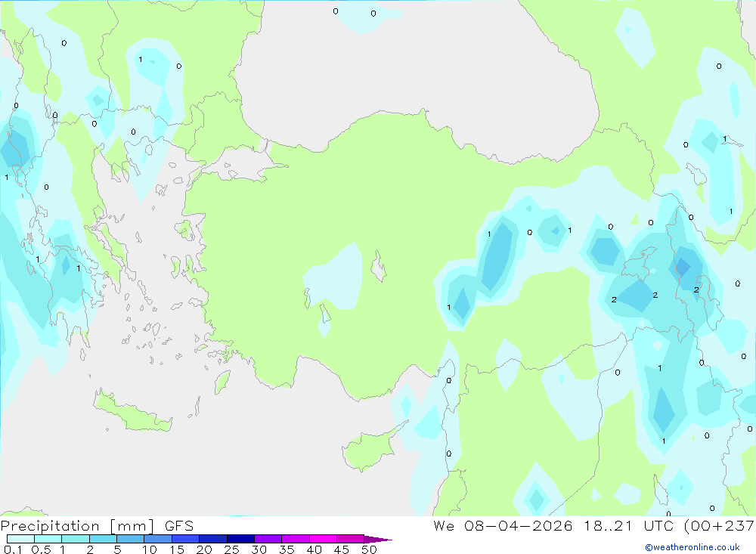Select the '18..21 UTC' time label
The height and width of the screenshot is (554, 756).
(x=629, y=526)
